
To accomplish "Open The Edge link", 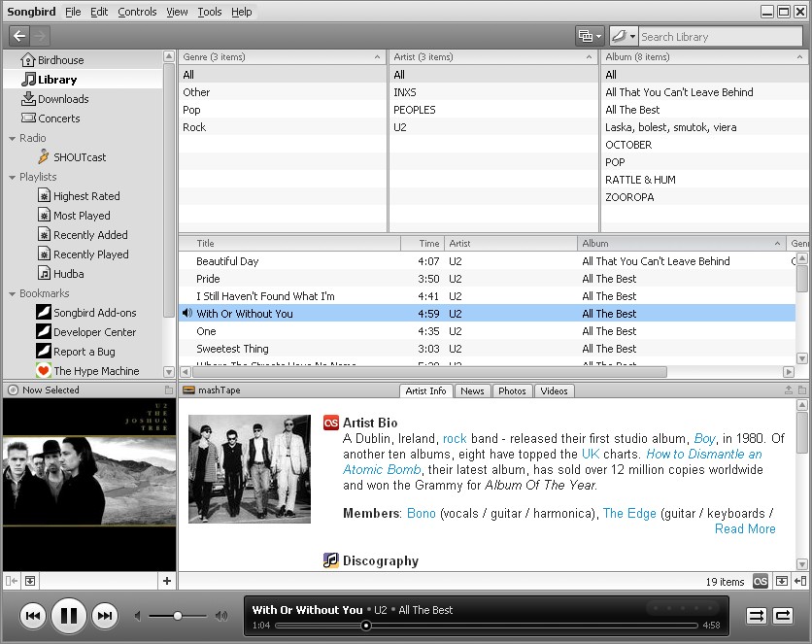I will [629, 513].
